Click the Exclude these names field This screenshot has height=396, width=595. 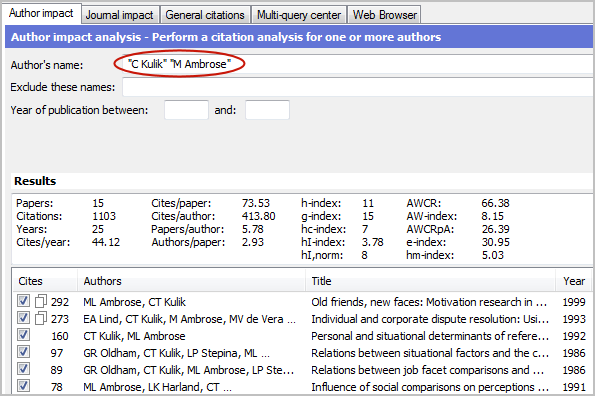point(357,87)
